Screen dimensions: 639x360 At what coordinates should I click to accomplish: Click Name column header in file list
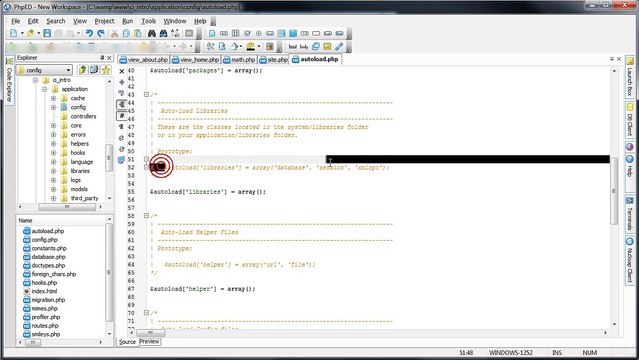(x=61, y=220)
